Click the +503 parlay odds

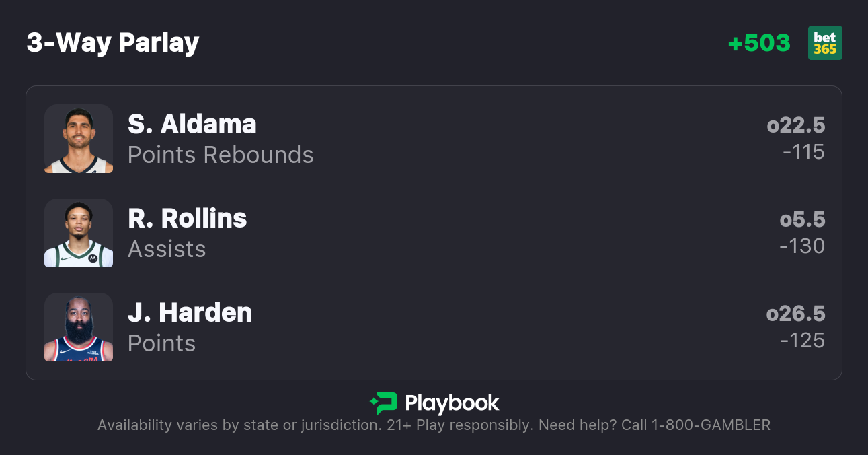[759, 43]
